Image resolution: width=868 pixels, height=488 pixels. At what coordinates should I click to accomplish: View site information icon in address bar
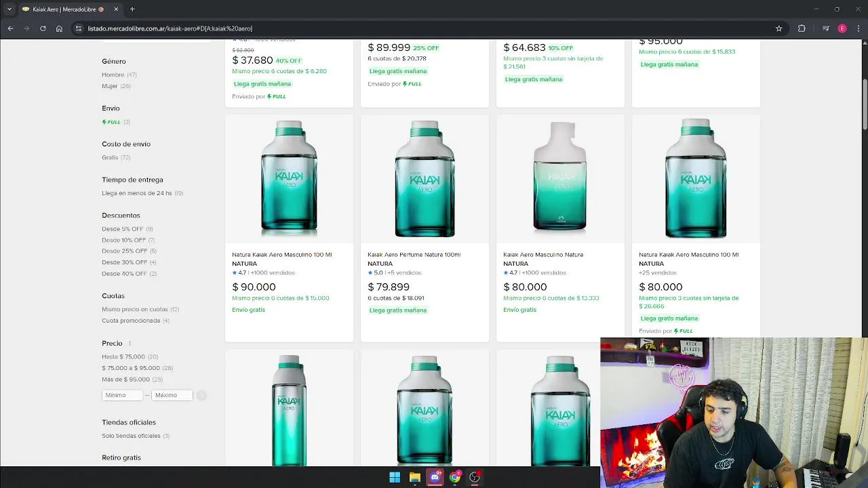tap(79, 28)
